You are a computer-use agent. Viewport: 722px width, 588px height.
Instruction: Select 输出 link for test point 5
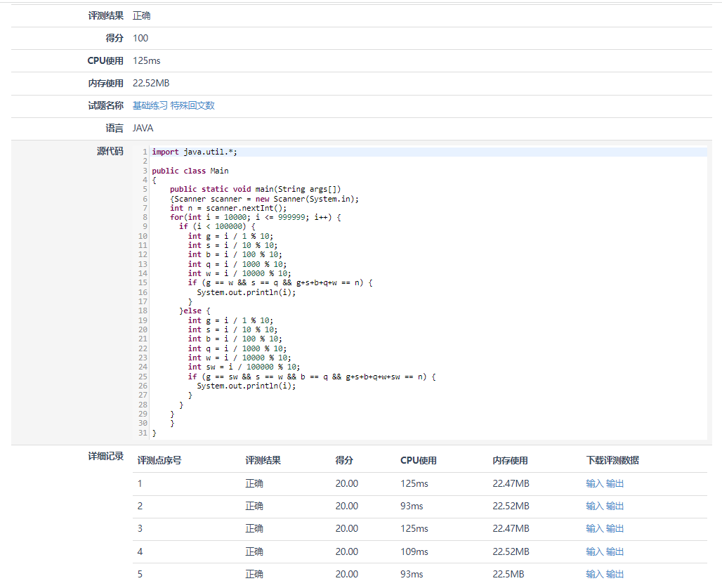click(x=615, y=574)
